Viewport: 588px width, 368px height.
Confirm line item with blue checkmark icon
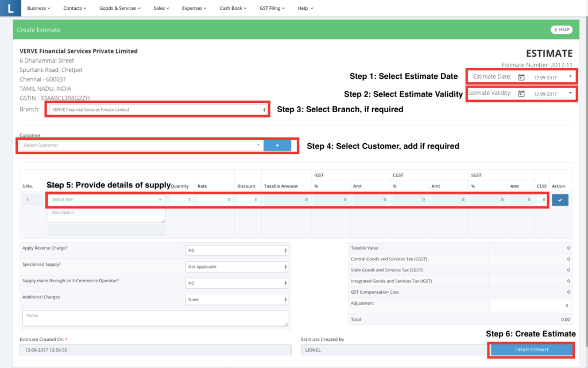click(560, 200)
